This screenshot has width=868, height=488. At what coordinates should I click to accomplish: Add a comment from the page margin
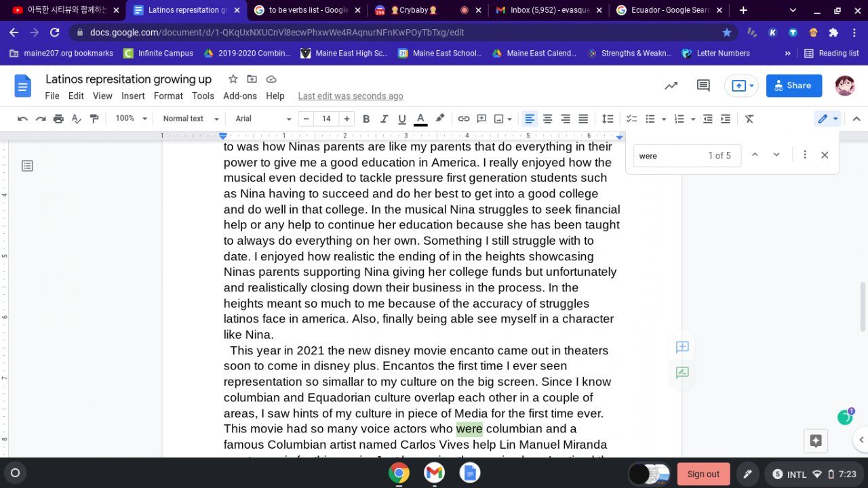pos(682,347)
